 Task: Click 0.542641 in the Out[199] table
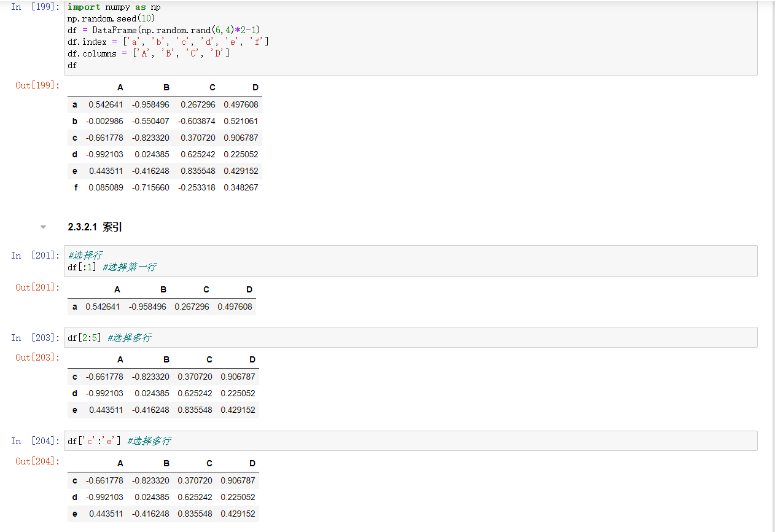click(106, 104)
